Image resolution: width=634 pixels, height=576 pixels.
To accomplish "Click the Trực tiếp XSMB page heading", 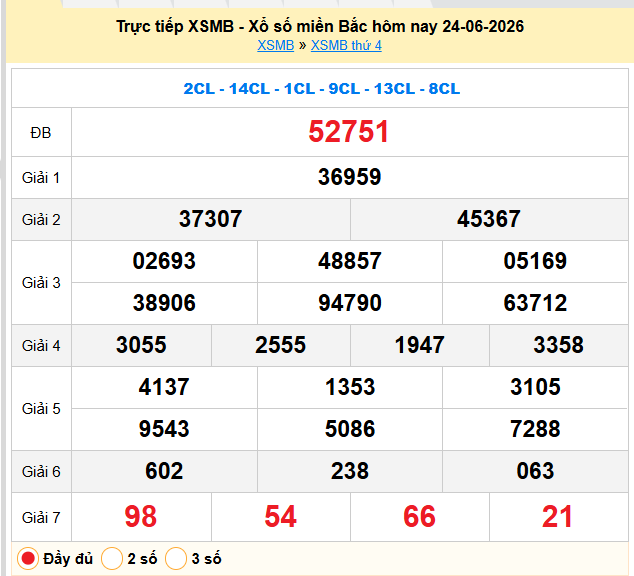I will click(x=320, y=27).
